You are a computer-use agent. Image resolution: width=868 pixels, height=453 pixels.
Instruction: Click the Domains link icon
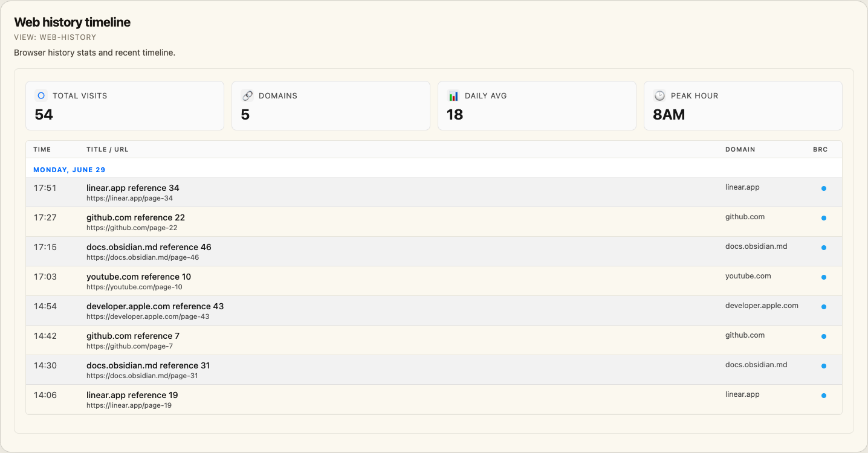pos(247,95)
